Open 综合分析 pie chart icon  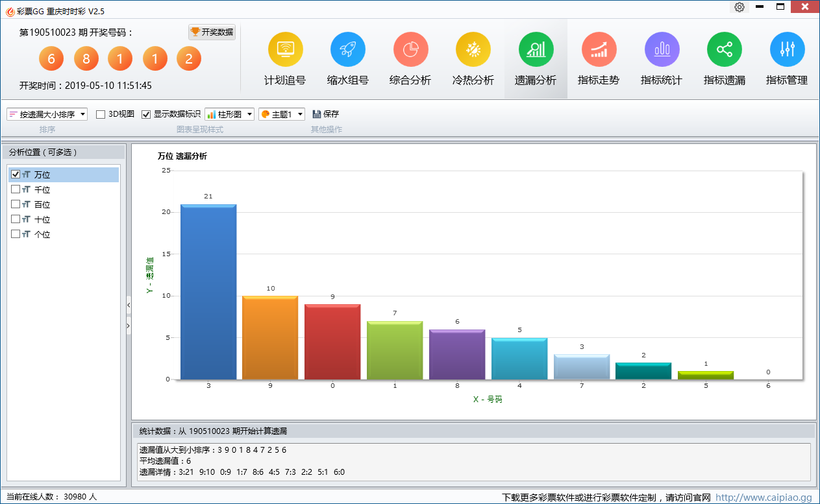[x=410, y=49]
